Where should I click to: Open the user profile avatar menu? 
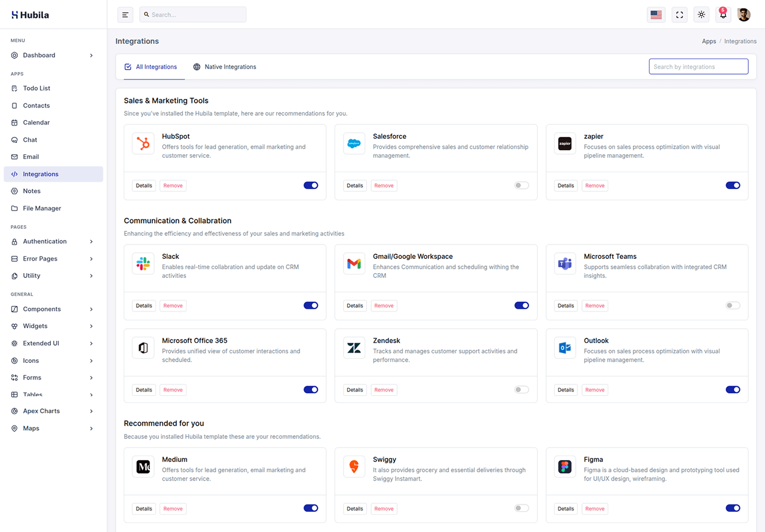(744, 15)
